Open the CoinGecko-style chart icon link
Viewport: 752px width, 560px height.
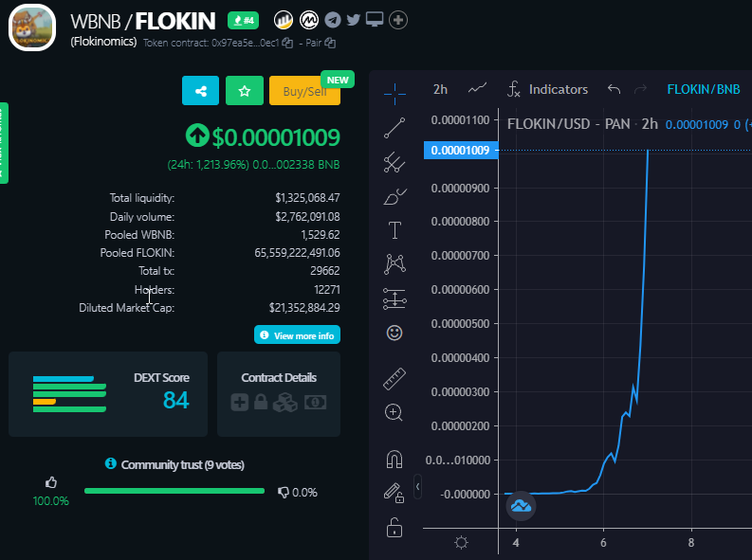(x=283, y=20)
